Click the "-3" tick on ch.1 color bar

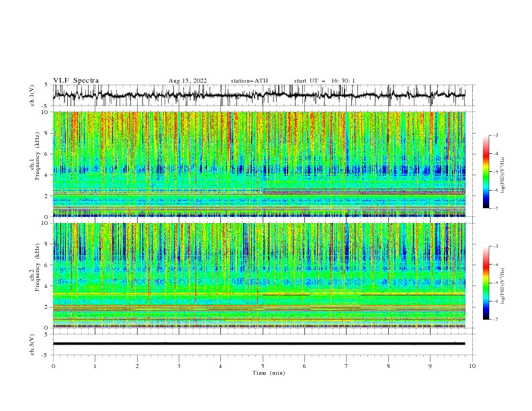click(495, 135)
